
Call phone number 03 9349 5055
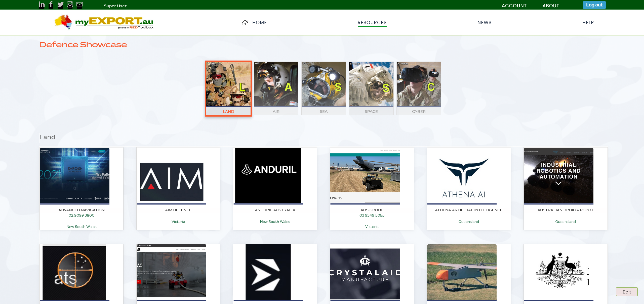pos(372,215)
